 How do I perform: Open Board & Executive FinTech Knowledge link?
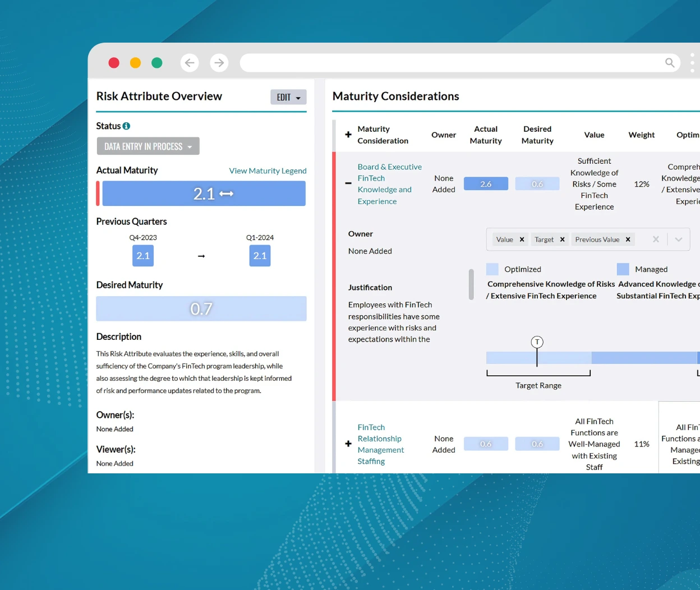click(x=390, y=184)
